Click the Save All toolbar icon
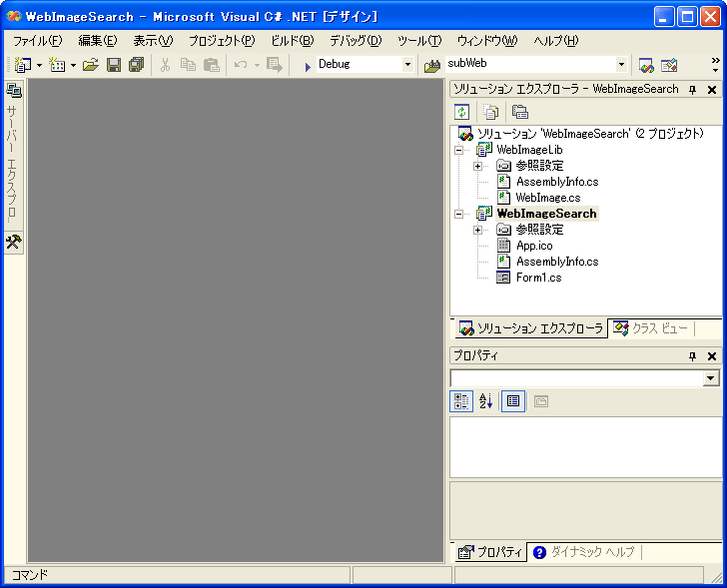This screenshot has width=727, height=588. [136, 65]
